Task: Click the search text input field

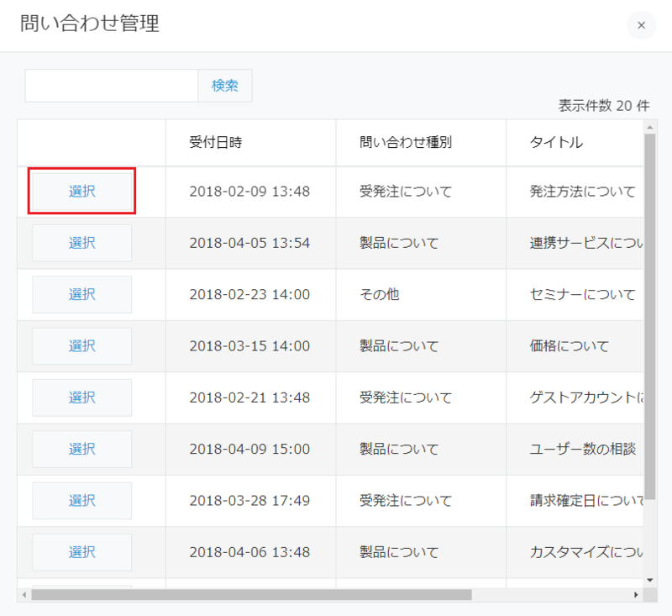Action: [x=112, y=86]
